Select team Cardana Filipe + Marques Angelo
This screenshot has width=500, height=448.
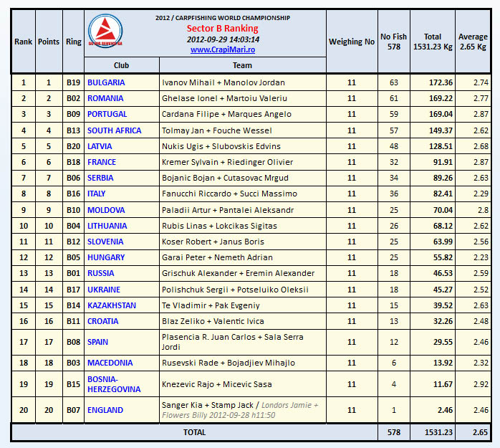pyautogui.click(x=226, y=114)
